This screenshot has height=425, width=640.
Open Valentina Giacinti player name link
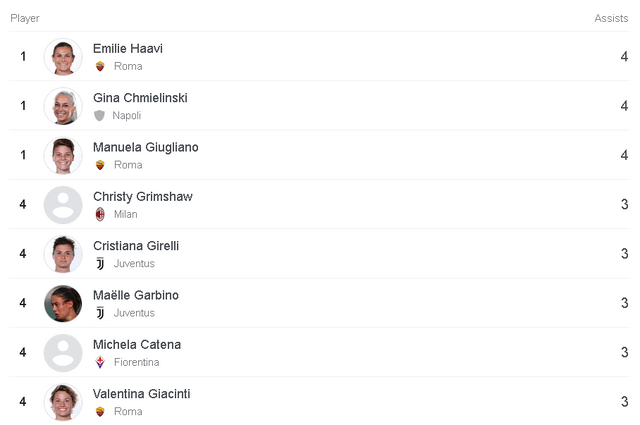coord(141,394)
